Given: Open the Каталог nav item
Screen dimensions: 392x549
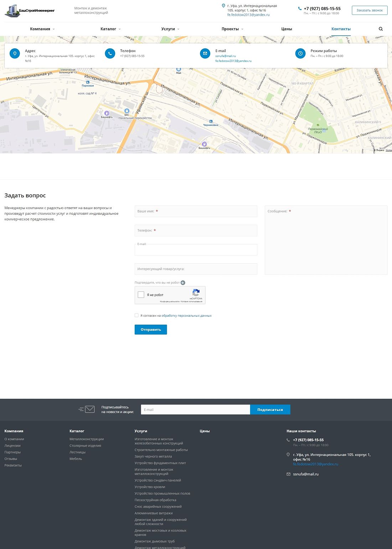Looking at the screenshot, I should pos(108,29).
